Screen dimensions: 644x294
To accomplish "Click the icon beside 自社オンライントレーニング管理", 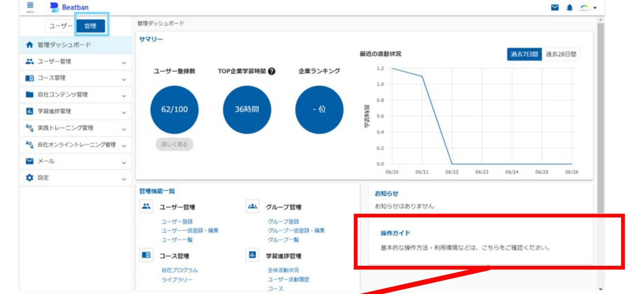I will point(29,145).
